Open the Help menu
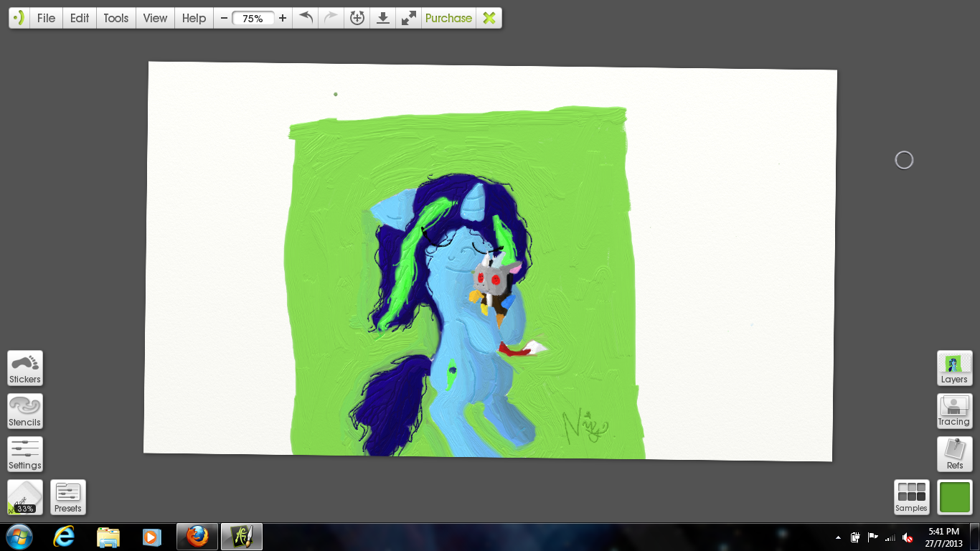Screen dimensions: 980x551 click(194, 18)
